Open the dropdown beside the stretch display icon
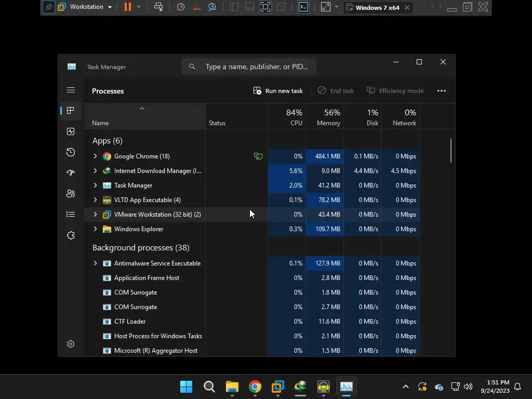Viewport: 532px width, 399px height. 336,7
